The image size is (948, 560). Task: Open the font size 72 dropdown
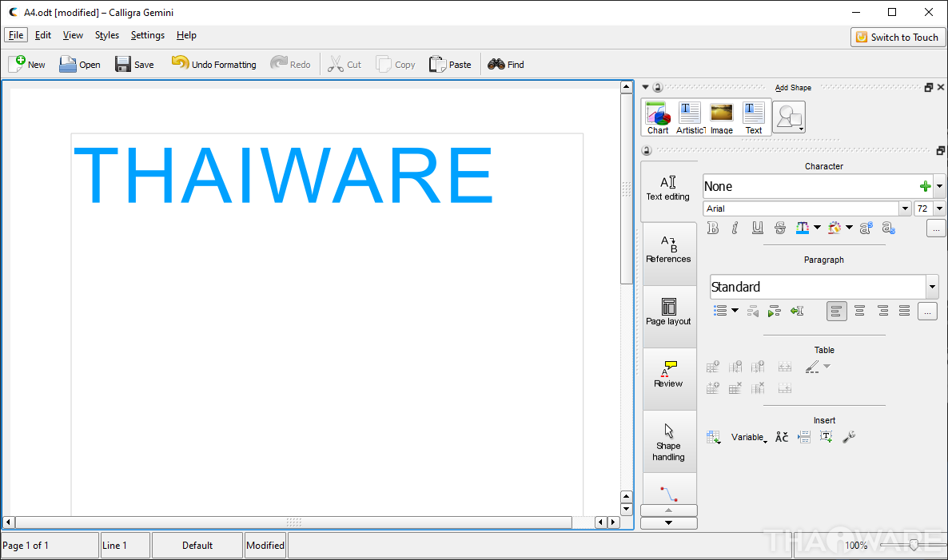(x=939, y=209)
